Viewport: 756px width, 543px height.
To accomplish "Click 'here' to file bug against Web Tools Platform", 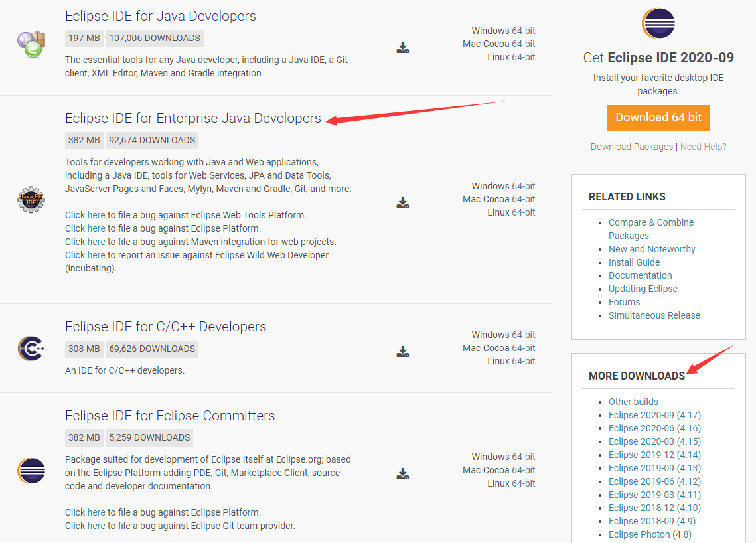I will click(x=96, y=215).
